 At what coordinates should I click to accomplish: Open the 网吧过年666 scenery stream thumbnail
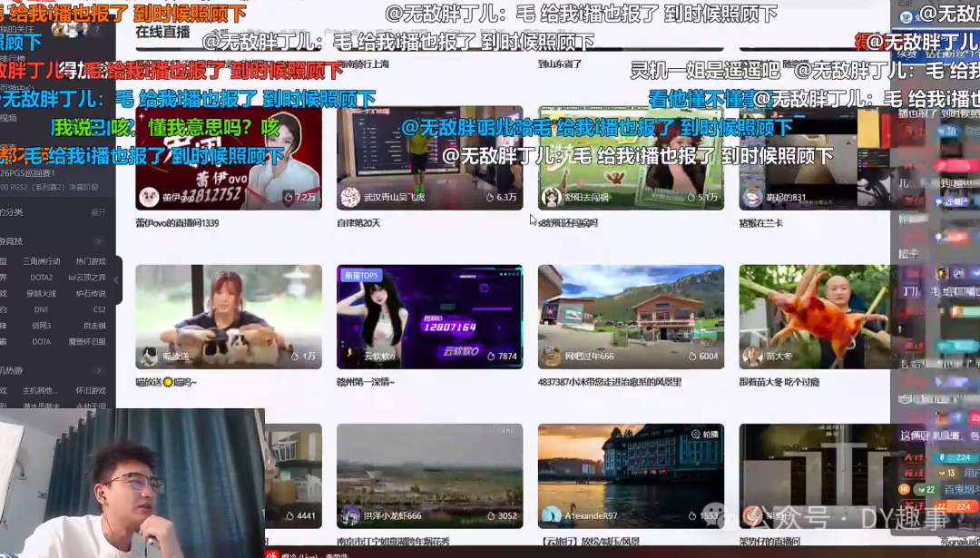632,317
